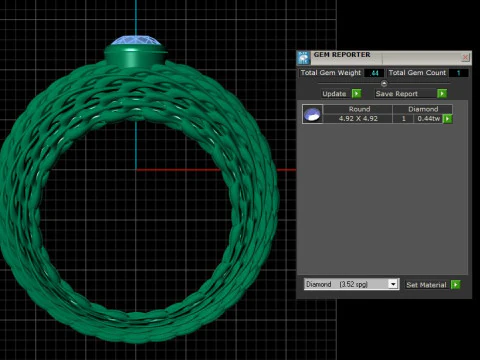
Task: Select the green bezel setting under gem
Action: (x=136, y=56)
